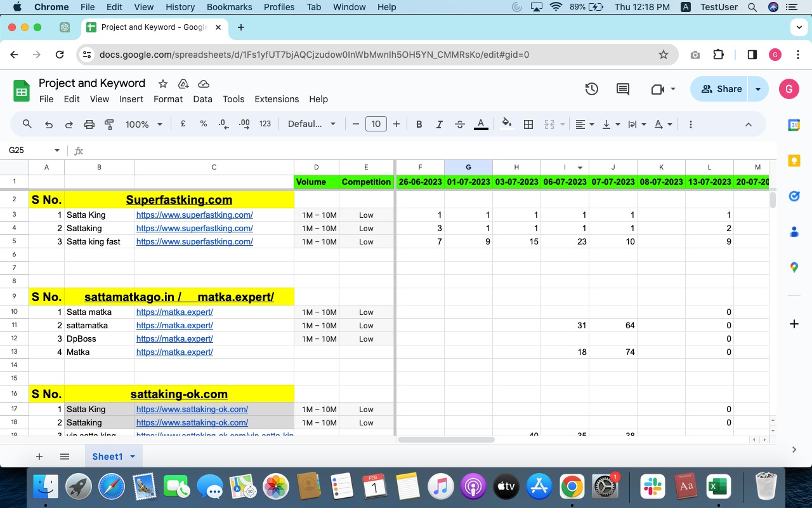Toggle italic formatting
The width and height of the screenshot is (812, 508).
pos(439,124)
